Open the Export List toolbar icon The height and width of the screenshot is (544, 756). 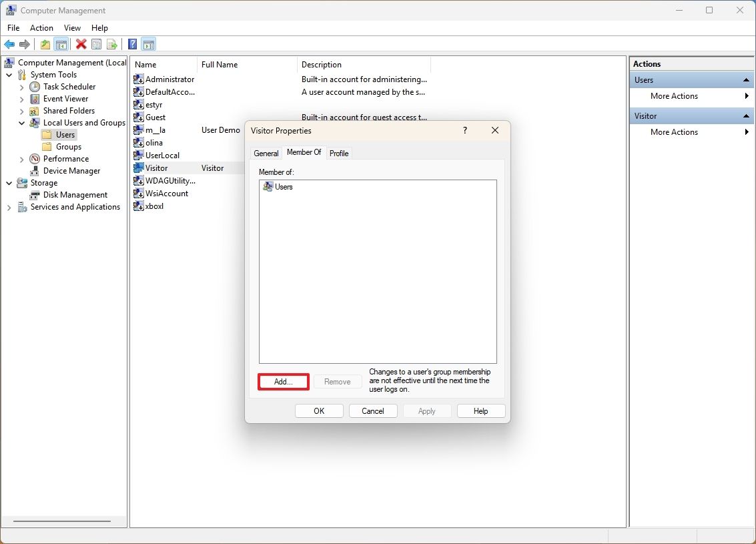[x=112, y=44]
